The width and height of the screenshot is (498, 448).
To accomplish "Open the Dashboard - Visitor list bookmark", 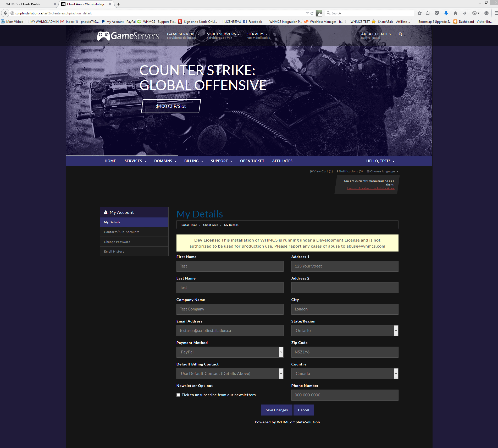I will [473, 22].
